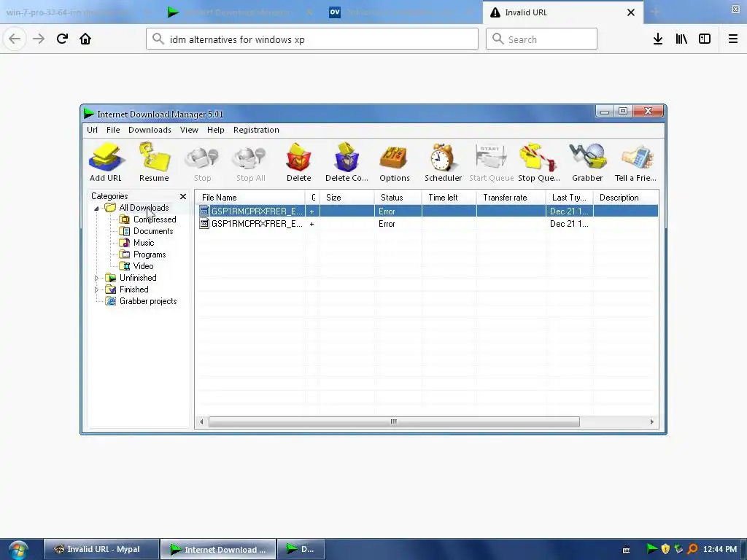Go to the browser home page
Image resolution: width=747 pixels, height=560 pixels.
(85, 39)
